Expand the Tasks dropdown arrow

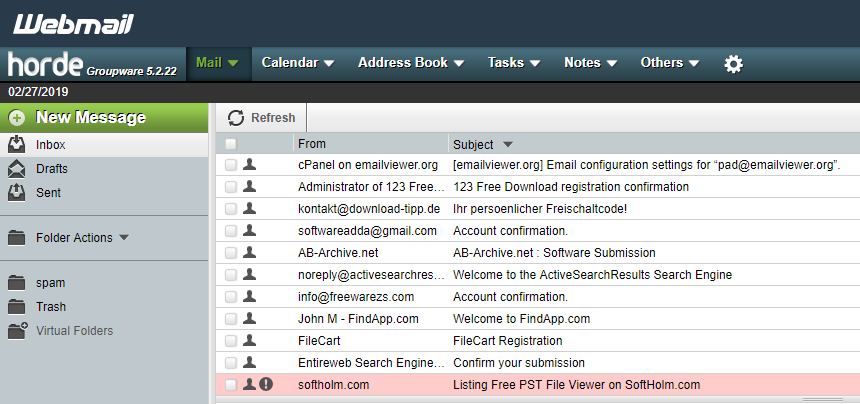pyautogui.click(x=535, y=64)
